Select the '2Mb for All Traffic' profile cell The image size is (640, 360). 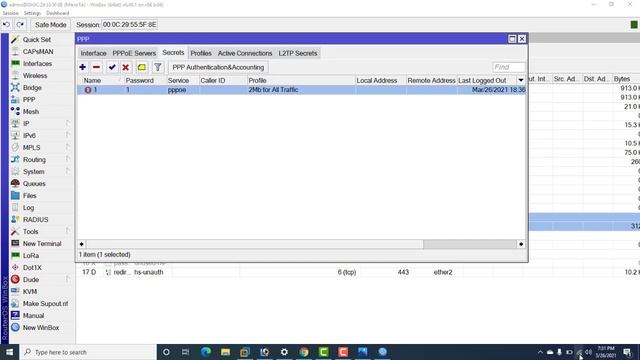point(273,90)
